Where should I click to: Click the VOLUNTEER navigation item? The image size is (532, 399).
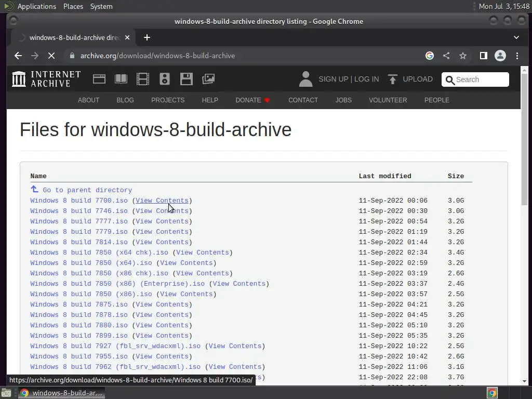388,100
